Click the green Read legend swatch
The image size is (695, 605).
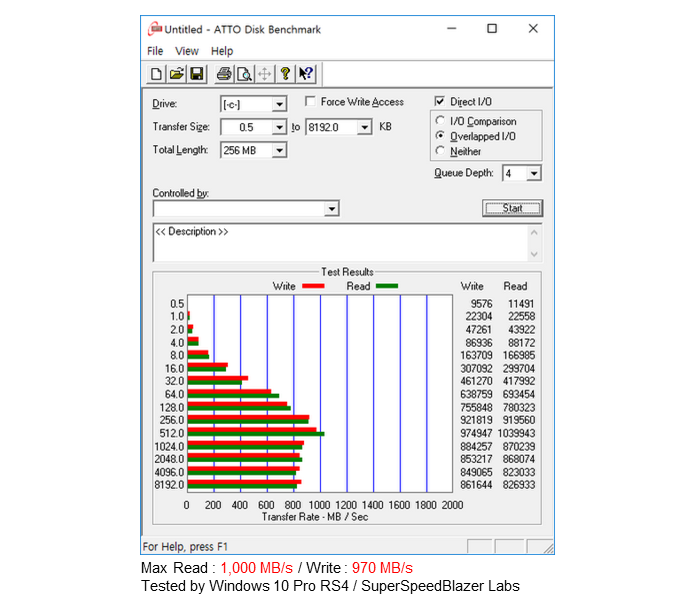(x=387, y=286)
